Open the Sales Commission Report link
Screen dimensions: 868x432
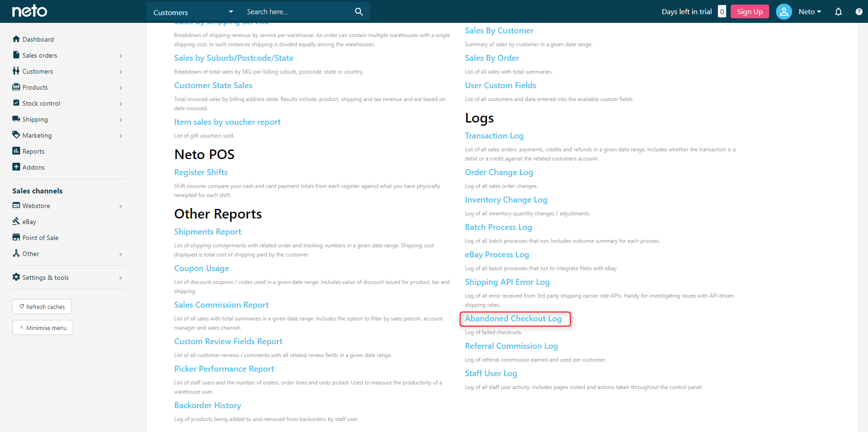[x=221, y=305]
